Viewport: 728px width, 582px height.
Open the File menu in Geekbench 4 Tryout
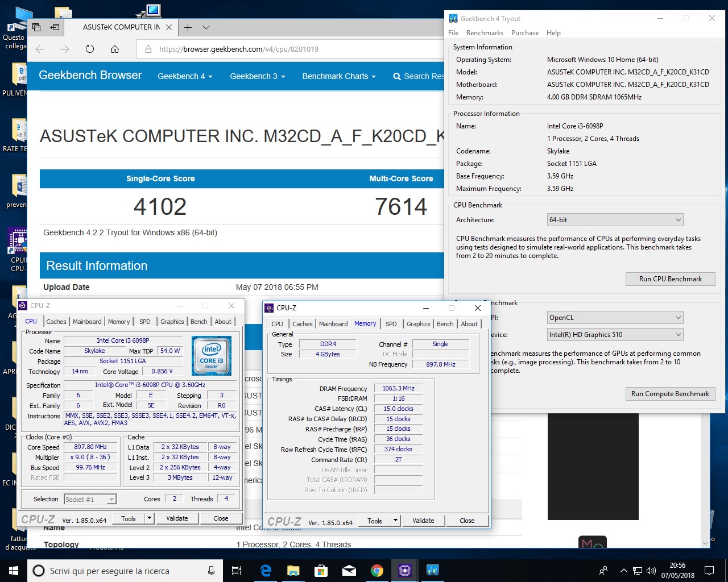coord(453,33)
